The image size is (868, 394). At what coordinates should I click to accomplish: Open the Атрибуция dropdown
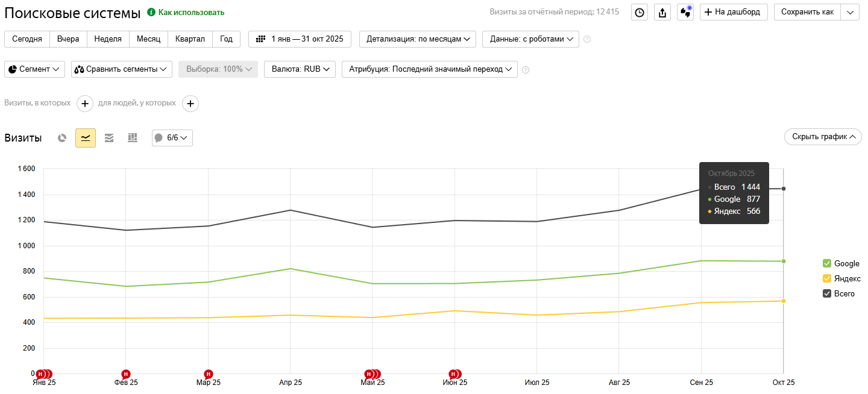coord(430,69)
